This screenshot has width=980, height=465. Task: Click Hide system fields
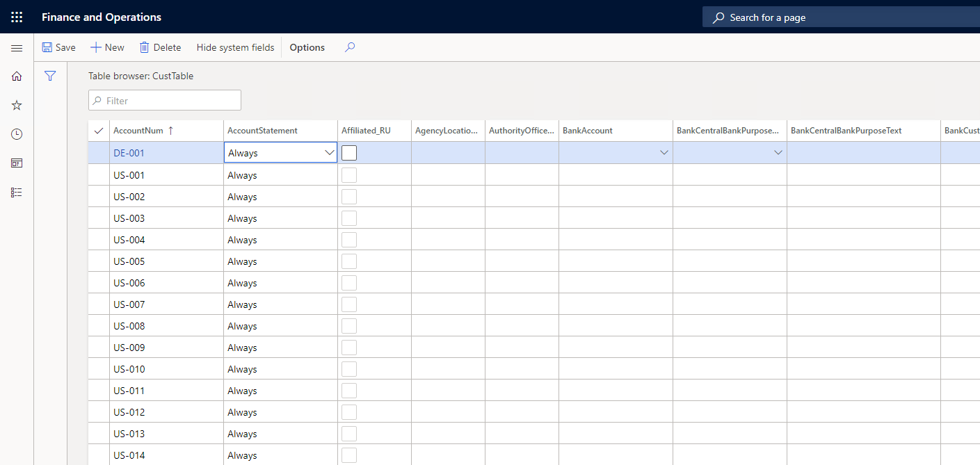(x=235, y=47)
